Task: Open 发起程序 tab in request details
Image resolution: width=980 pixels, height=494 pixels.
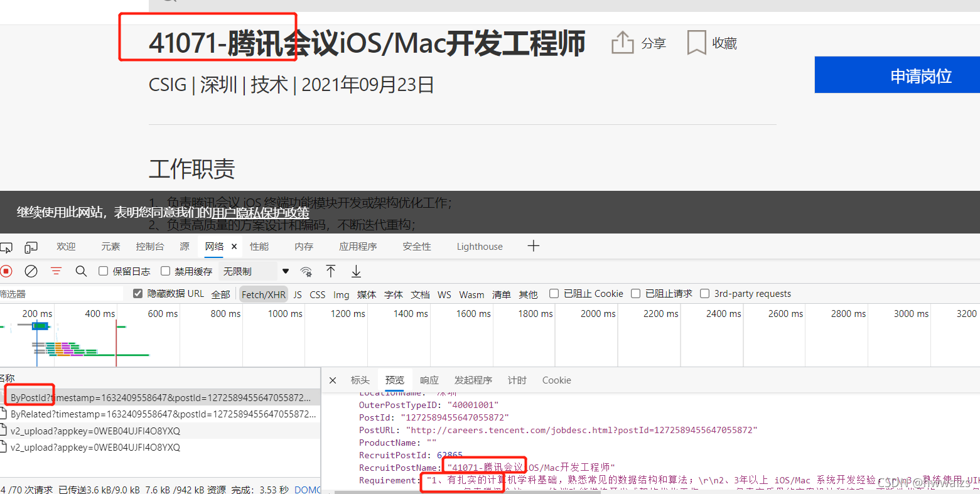Action: [x=473, y=380]
